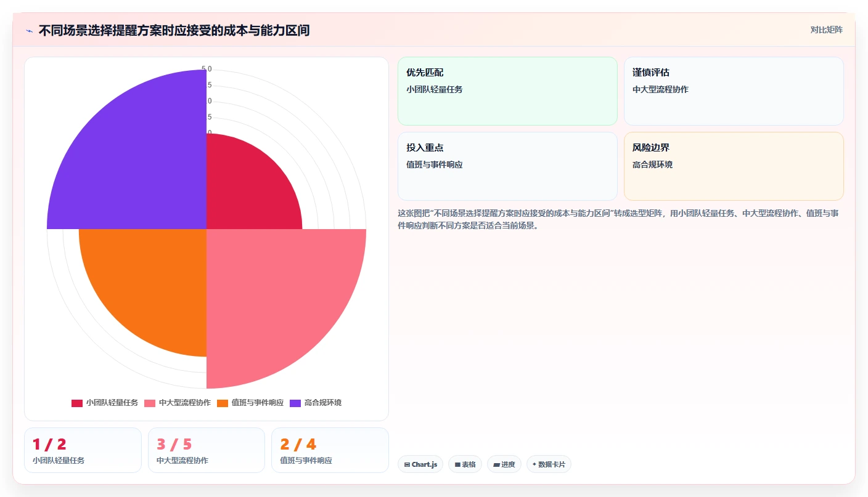Viewport: 868px width, 497px height.
Task: Click the description paragraph starting with 这张图把
Action: tap(618, 219)
